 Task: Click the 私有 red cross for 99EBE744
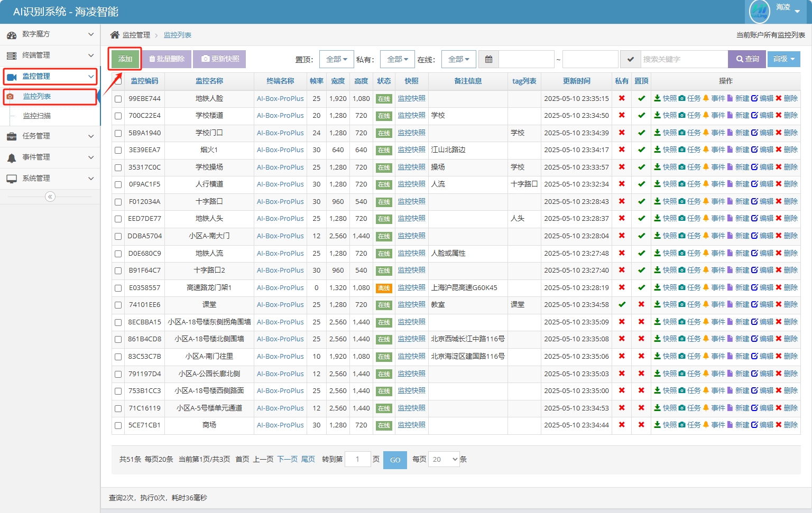point(622,98)
